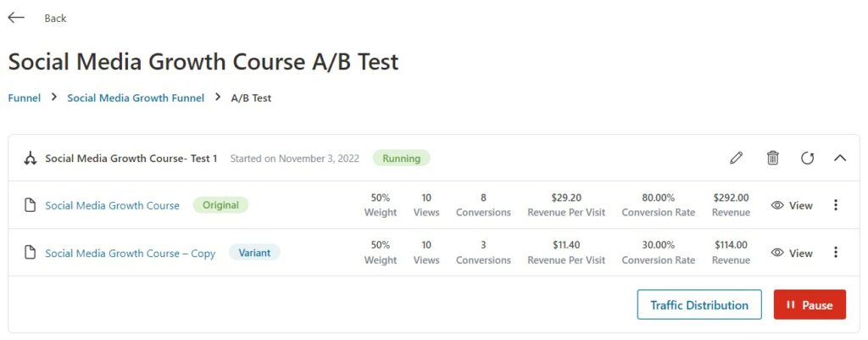The height and width of the screenshot is (340, 868).
Task: View the Variant page via eye icon
Action: (777, 253)
